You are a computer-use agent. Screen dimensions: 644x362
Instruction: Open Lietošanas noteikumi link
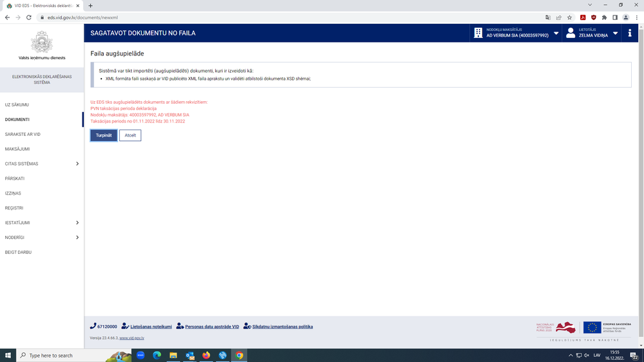tap(151, 327)
